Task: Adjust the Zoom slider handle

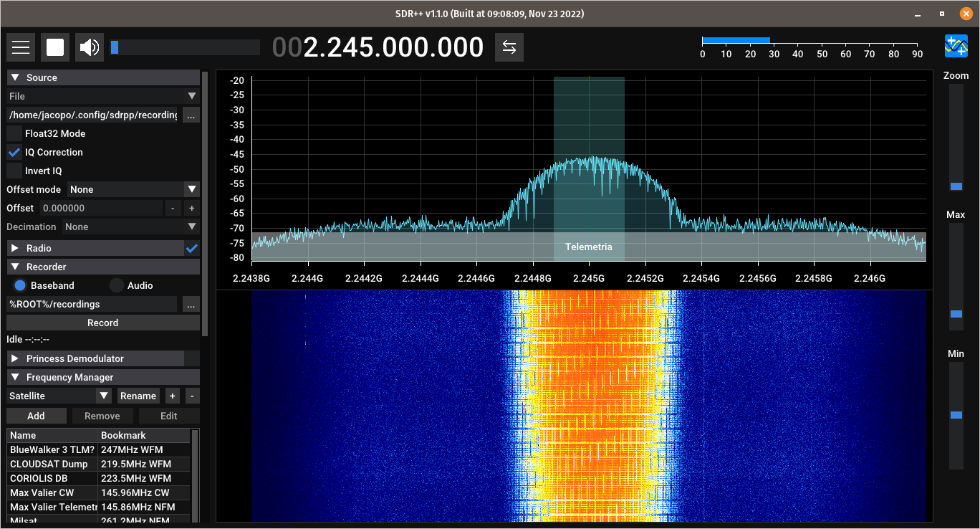Action: point(956,186)
